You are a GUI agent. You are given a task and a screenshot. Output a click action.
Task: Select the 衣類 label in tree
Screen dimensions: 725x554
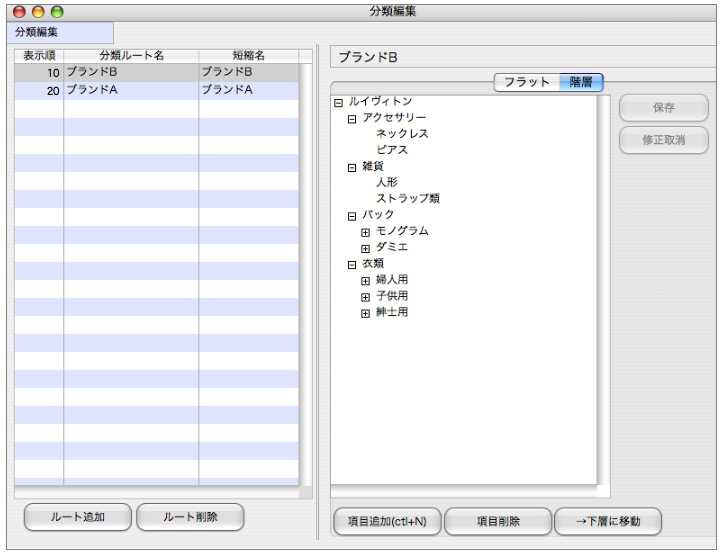pos(373,263)
